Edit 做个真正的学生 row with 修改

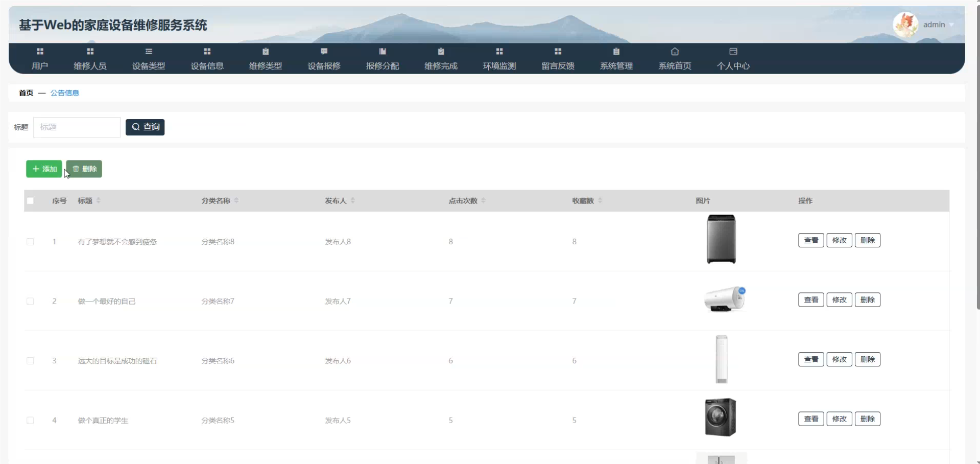pyautogui.click(x=839, y=419)
